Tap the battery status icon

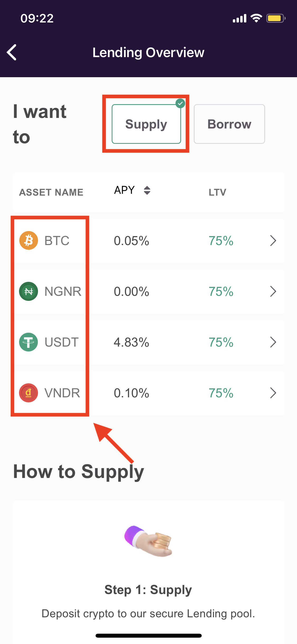(x=276, y=18)
